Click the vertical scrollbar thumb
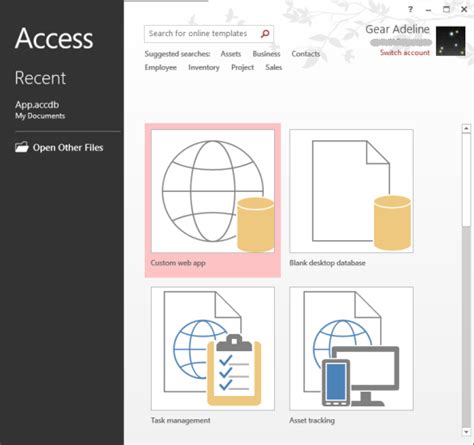 pyautogui.click(x=466, y=180)
